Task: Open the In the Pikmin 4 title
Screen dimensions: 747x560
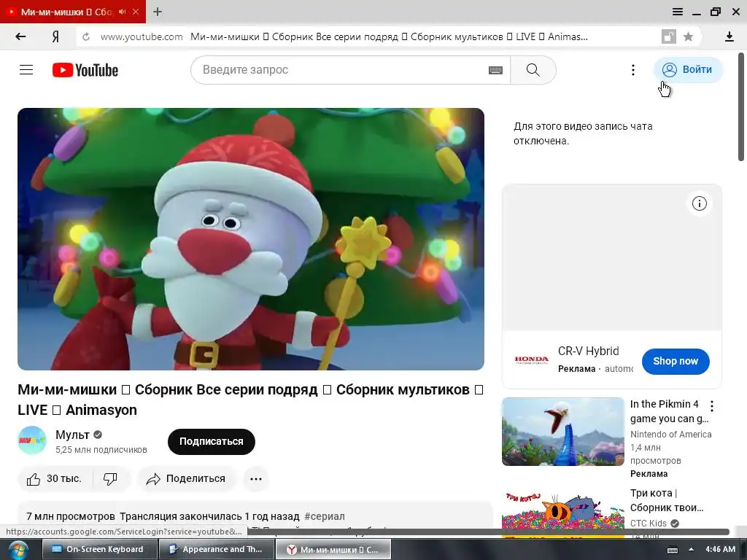Action: click(670, 411)
